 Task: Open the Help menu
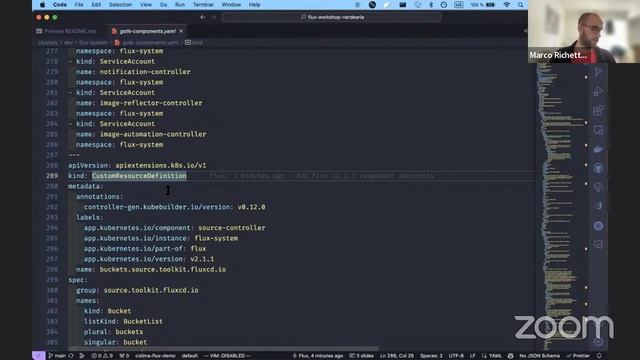coord(254,5)
